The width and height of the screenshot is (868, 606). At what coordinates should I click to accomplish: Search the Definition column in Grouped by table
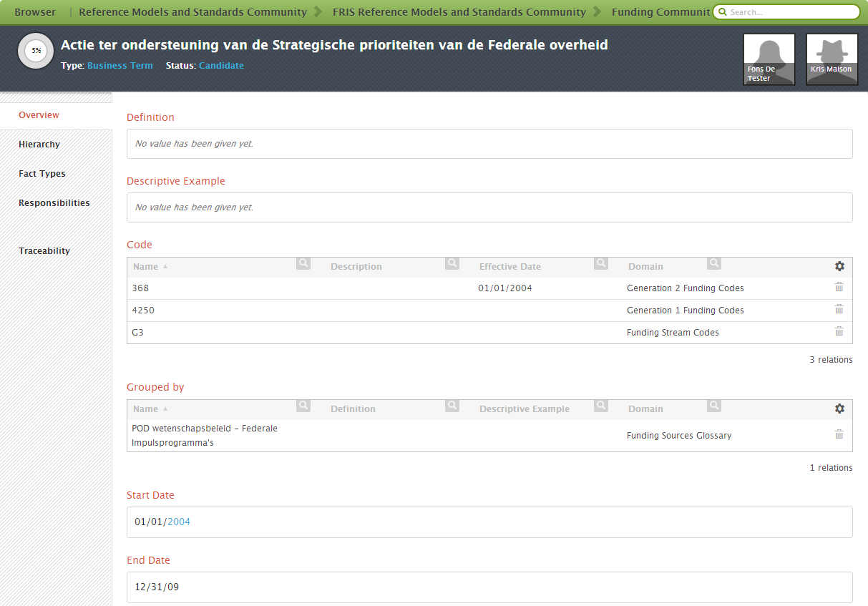coord(452,406)
